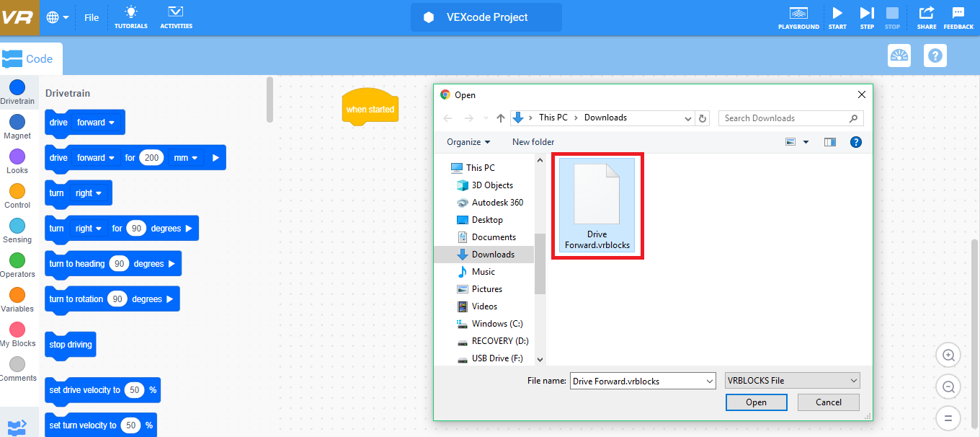The image size is (980, 437).
Task: Step through the project
Action: tap(867, 17)
